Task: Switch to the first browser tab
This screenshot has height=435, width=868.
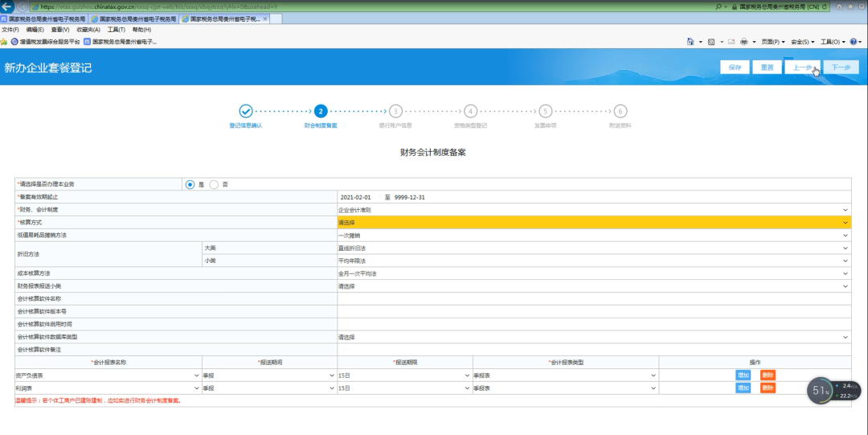Action: click(x=43, y=18)
